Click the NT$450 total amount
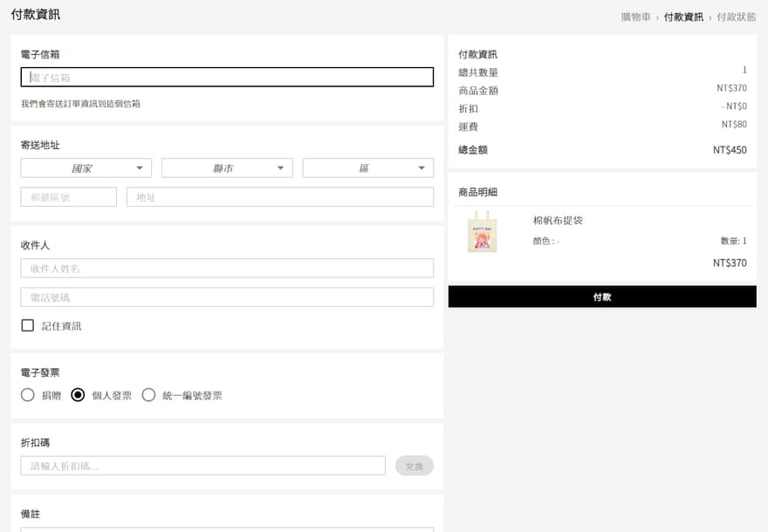This screenshot has height=532, width=768. click(x=730, y=150)
